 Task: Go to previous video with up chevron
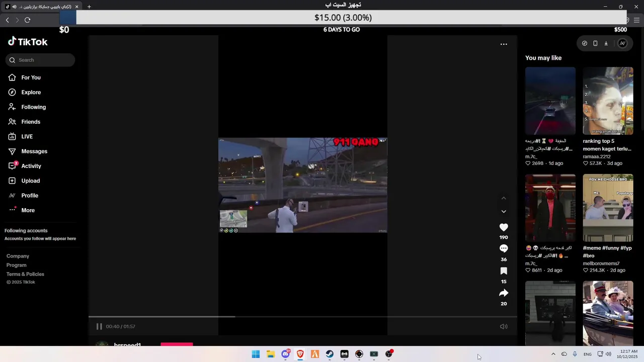[x=504, y=198]
